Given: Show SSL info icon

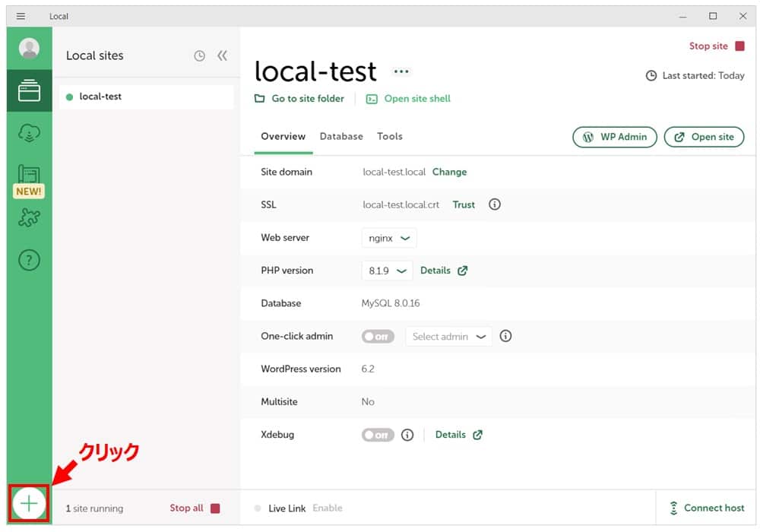Looking at the screenshot, I should click(x=495, y=204).
